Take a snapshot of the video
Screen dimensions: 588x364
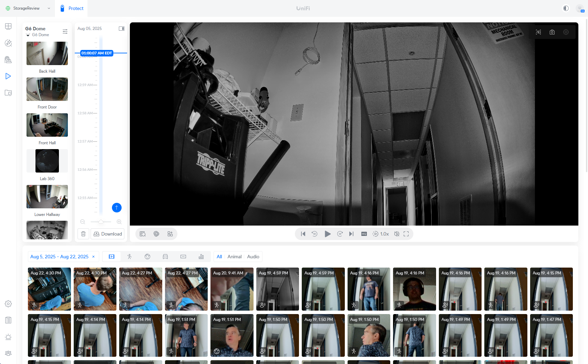(552, 32)
